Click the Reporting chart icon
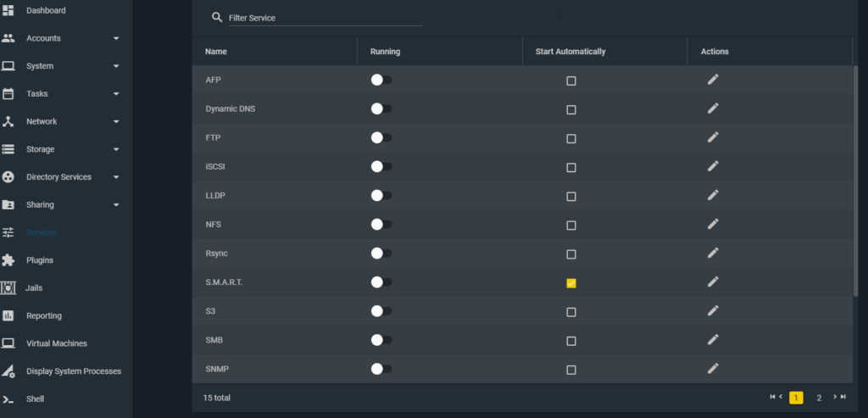 tap(8, 315)
